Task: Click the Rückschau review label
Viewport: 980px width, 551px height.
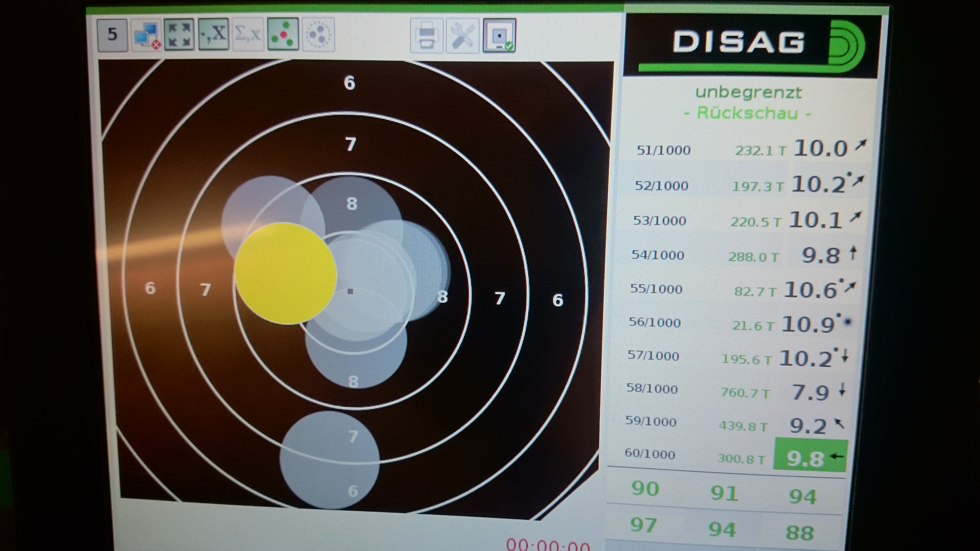Action: (x=747, y=113)
